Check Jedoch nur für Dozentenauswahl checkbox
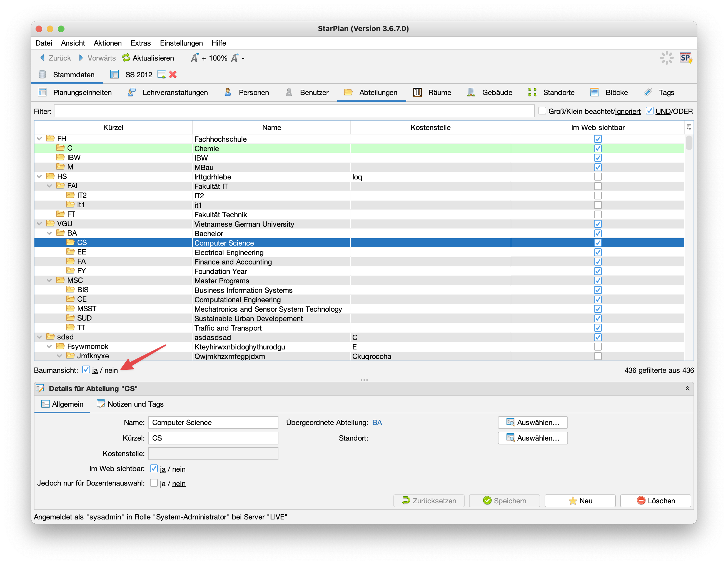This screenshot has width=728, height=565. point(154,483)
